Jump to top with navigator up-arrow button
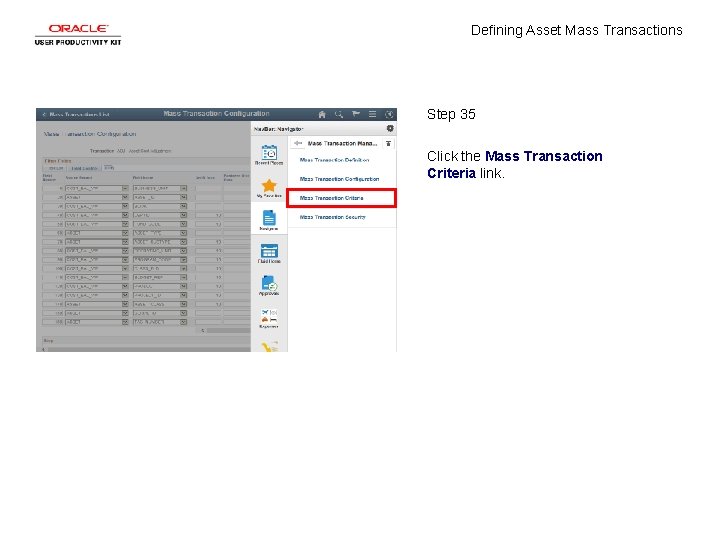This screenshot has width=720, height=540. click(x=388, y=143)
